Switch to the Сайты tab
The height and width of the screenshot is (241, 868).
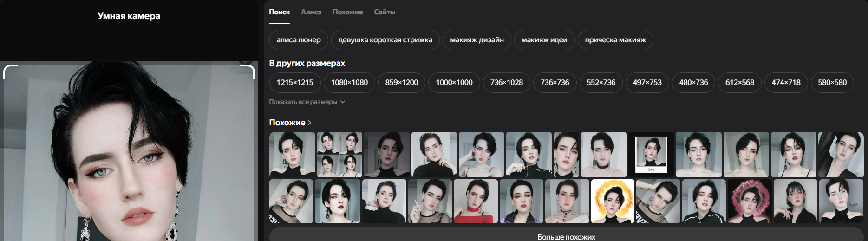pyautogui.click(x=385, y=12)
